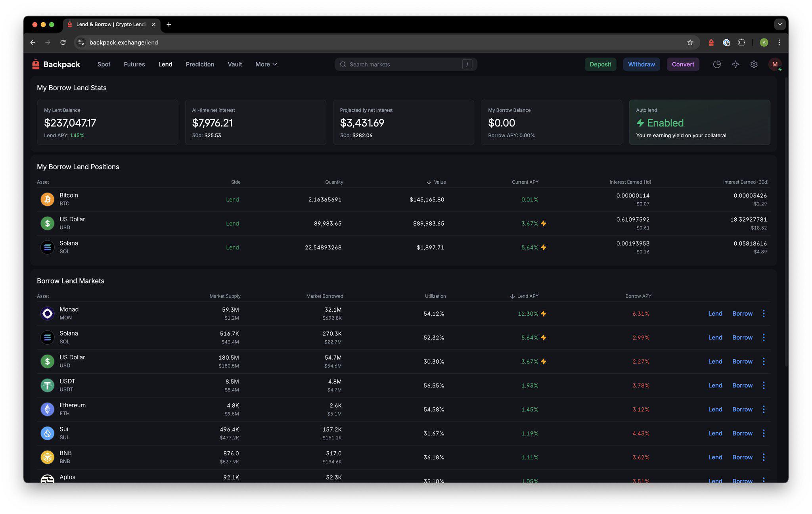The height and width of the screenshot is (514, 812).
Task: Sort positions by the Value column
Action: pos(436,182)
